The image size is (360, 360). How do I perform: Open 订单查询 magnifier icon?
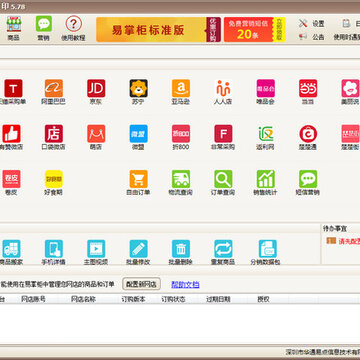pos(223,179)
